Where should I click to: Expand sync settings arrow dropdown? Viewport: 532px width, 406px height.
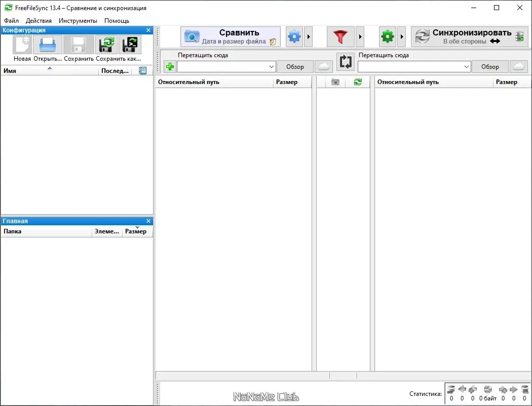401,36
